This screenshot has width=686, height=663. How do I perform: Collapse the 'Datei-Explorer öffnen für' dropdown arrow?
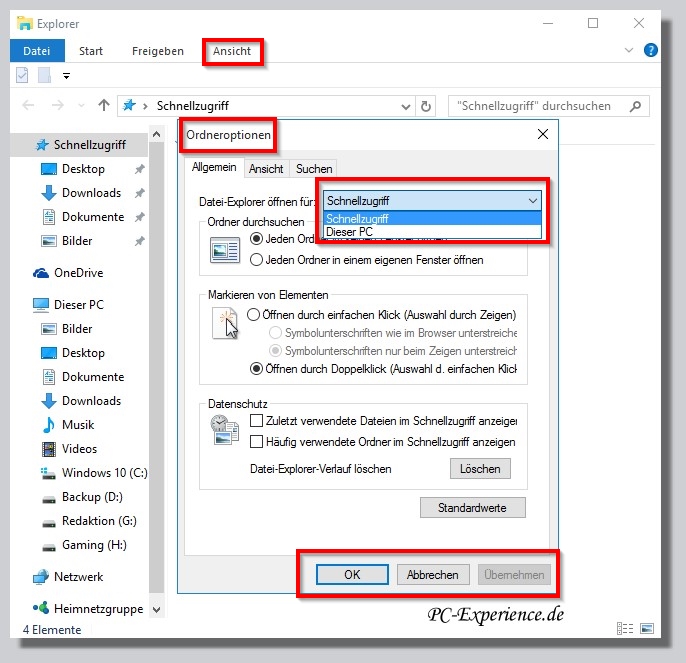[531, 201]
